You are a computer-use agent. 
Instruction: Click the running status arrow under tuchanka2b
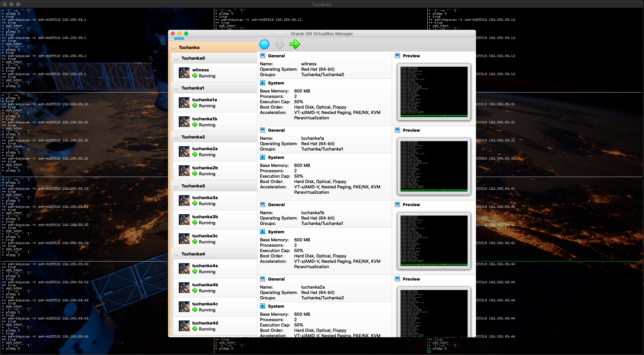pyautogui.click(x=195, y=174)
